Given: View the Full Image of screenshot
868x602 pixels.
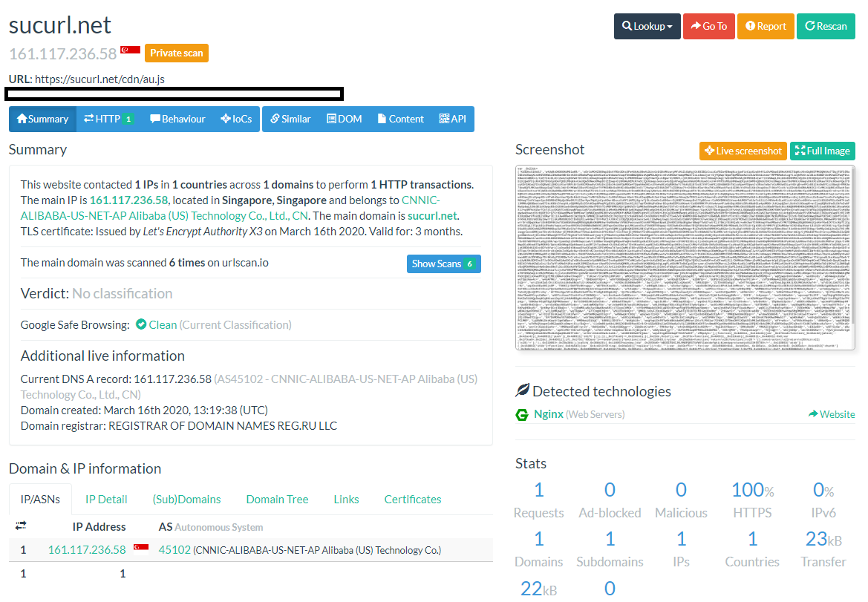Looking at the screenshot, I should [823, 151].
